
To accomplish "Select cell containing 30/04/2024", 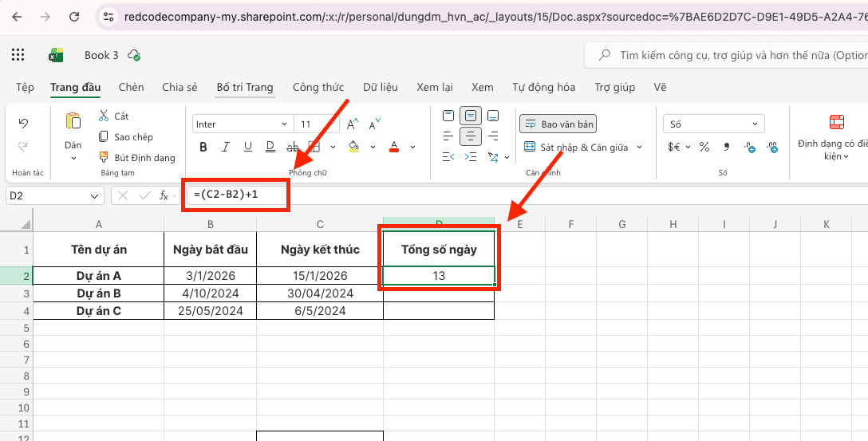I will 320,293.
